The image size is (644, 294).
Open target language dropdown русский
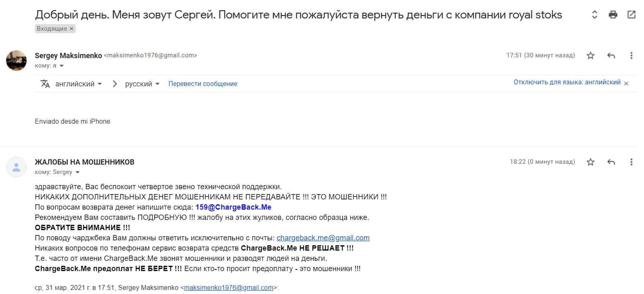pos(142,84)
